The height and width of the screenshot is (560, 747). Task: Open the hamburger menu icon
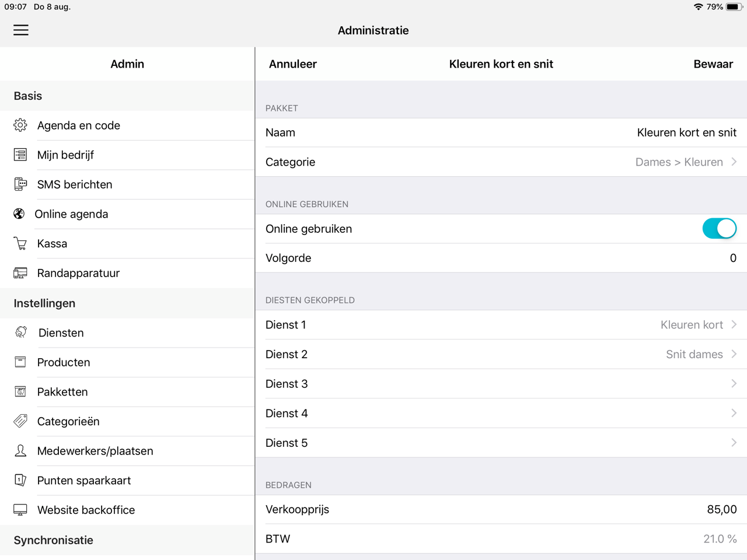tap(21, 30)
